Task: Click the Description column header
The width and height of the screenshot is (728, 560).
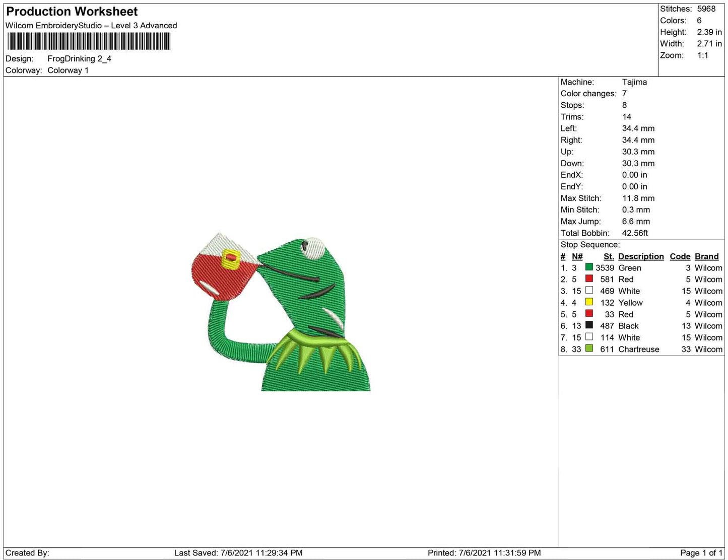Action: 640,256
